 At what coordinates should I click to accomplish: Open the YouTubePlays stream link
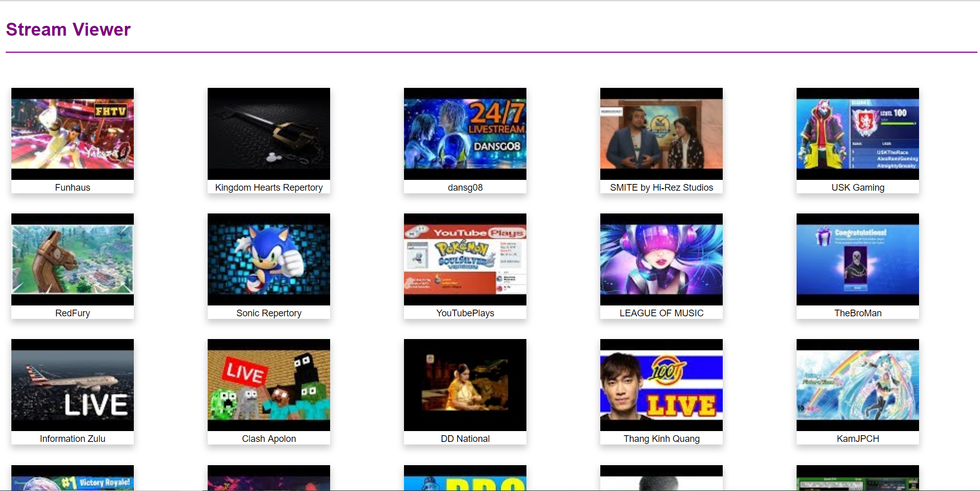click(x=465, y=313)
